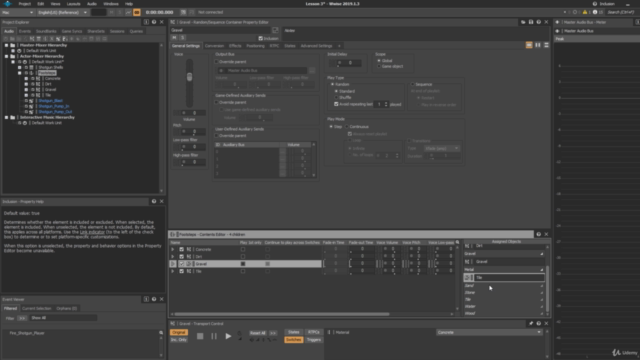The height and width of the screenshot is (360, 640).
Task: Click the Wwise logo icon in the title bar
Action: tap(8, 4)
